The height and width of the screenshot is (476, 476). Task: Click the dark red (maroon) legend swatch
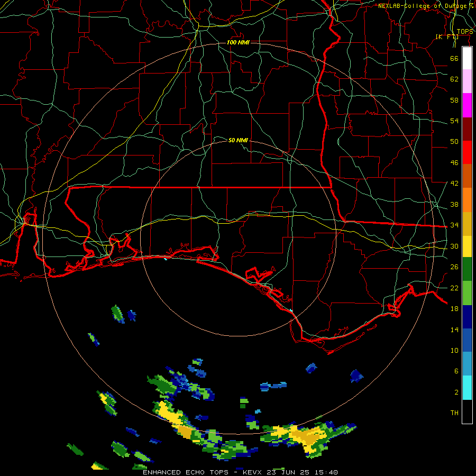point(467,129)
